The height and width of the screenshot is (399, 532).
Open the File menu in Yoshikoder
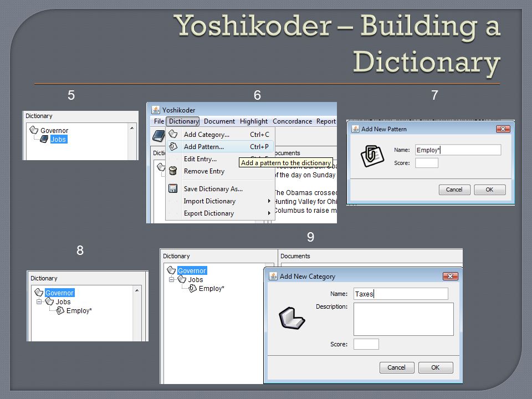(x=159, y=121)
